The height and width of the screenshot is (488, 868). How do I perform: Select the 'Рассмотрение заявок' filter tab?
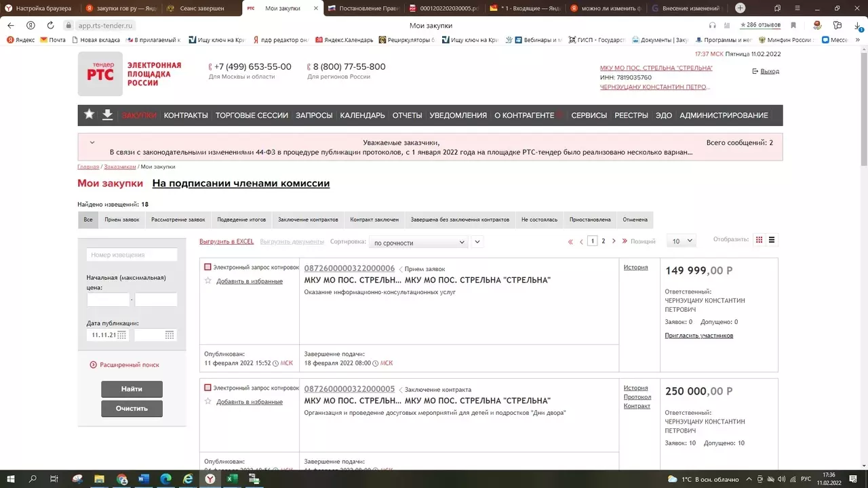click(178, 220)
